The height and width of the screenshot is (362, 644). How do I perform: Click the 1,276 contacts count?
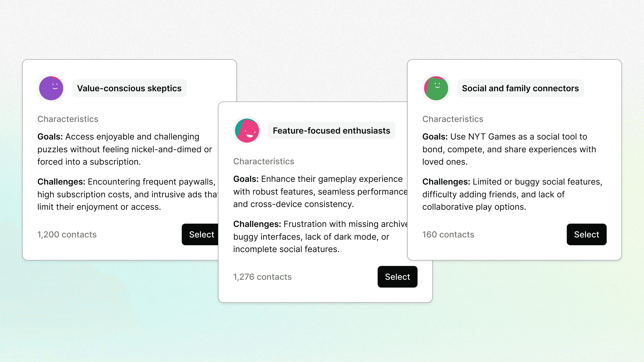pos(262,277)
